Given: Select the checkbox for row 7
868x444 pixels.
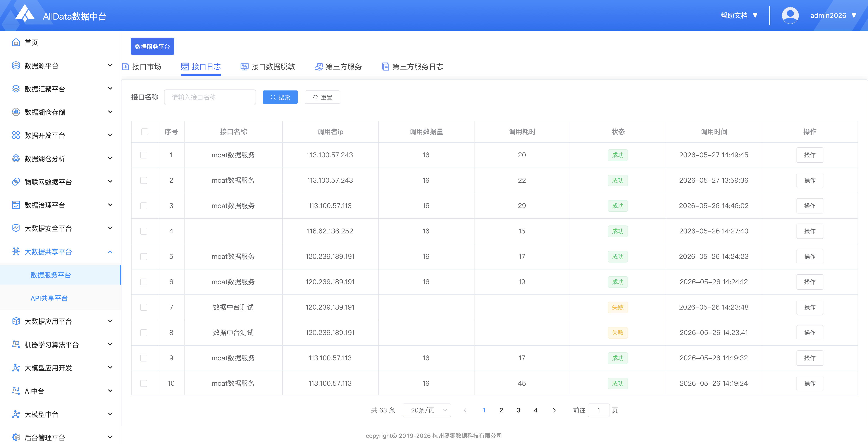Looking at the screenshot, I should click(x=144, y=307).
